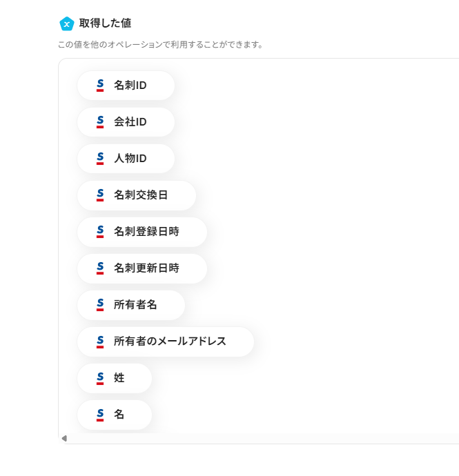Click the Sansan icon beside 所有者のメールアドレス

click(x=100, y=341)
